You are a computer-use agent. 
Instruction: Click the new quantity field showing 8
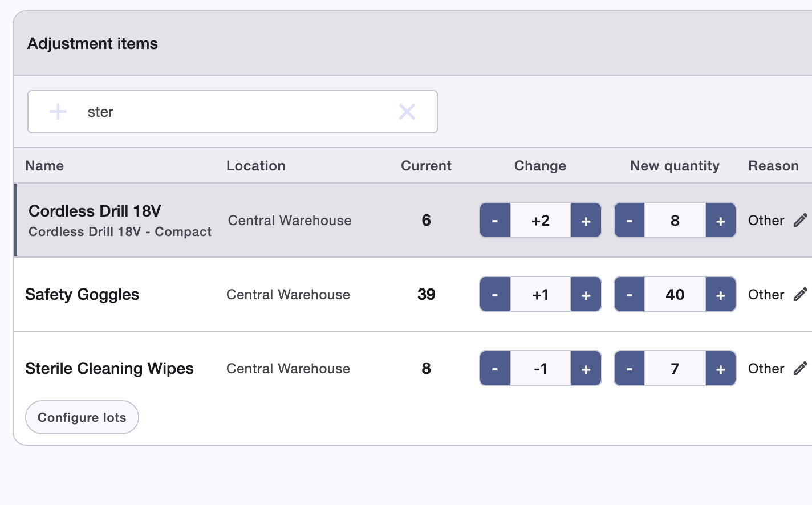click(x=675, y=221)
